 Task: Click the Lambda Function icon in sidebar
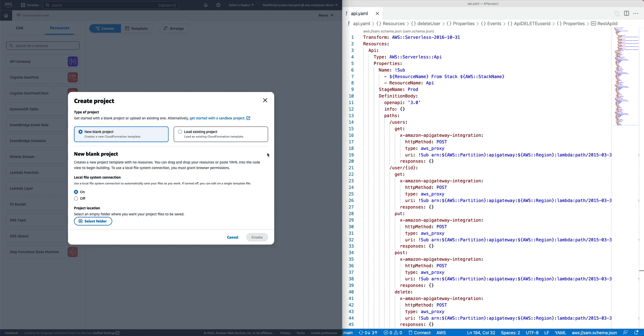point(72,172)
